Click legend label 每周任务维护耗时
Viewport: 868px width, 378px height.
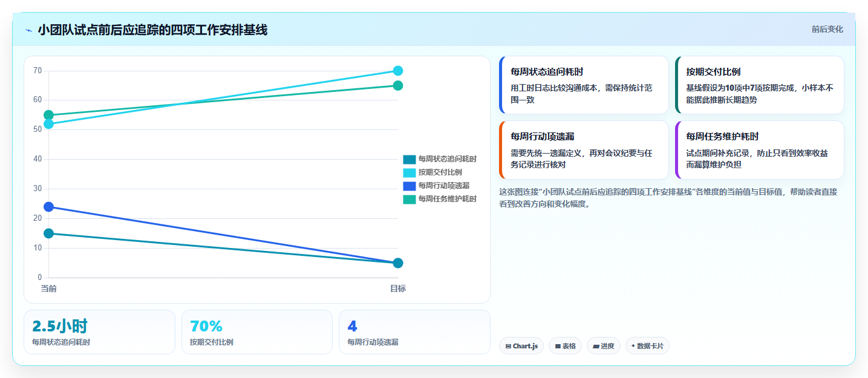tap(447, 199)
